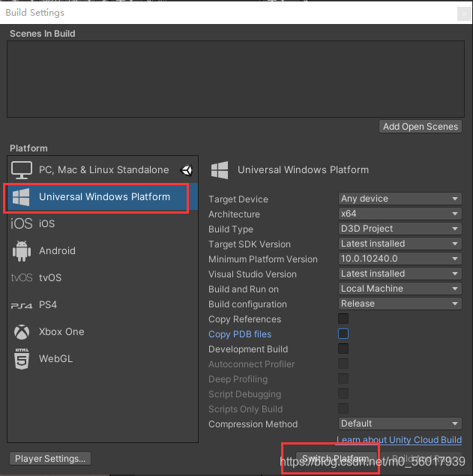Click the Windows logo in the settings header

220,170
